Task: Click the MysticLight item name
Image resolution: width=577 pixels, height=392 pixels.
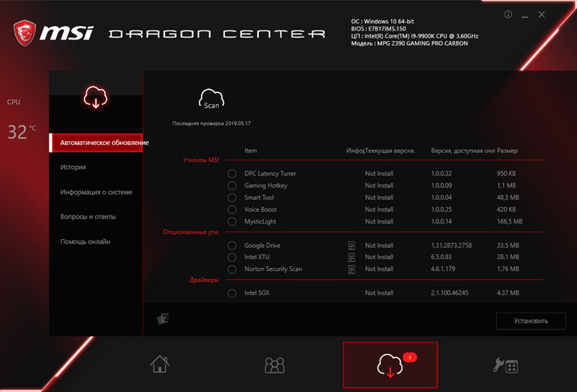Action: pos(260,221)
